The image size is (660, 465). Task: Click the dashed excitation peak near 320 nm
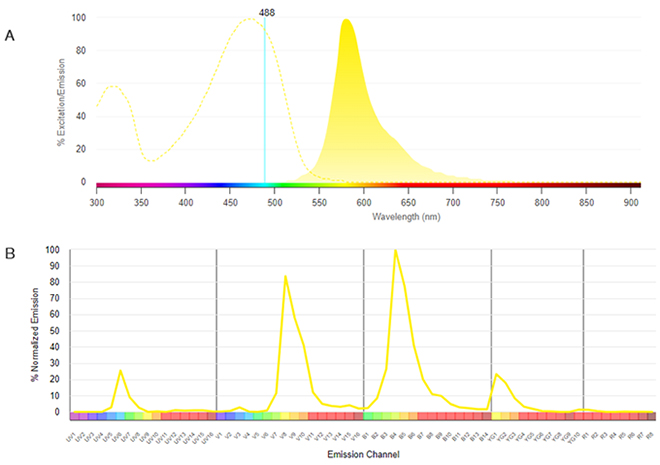click(112, 86)
